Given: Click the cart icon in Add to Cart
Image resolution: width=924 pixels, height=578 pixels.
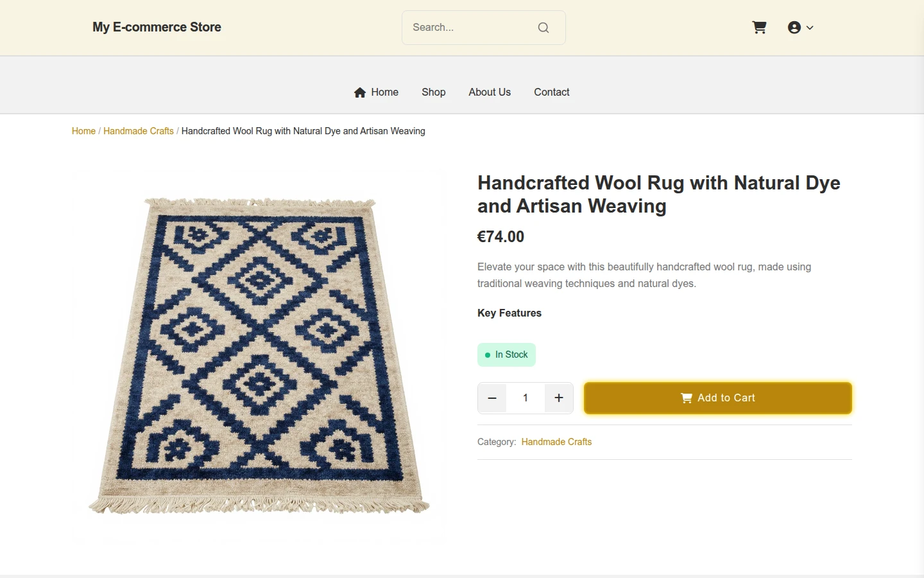Looking at the screenshot, I should (686, 398).
